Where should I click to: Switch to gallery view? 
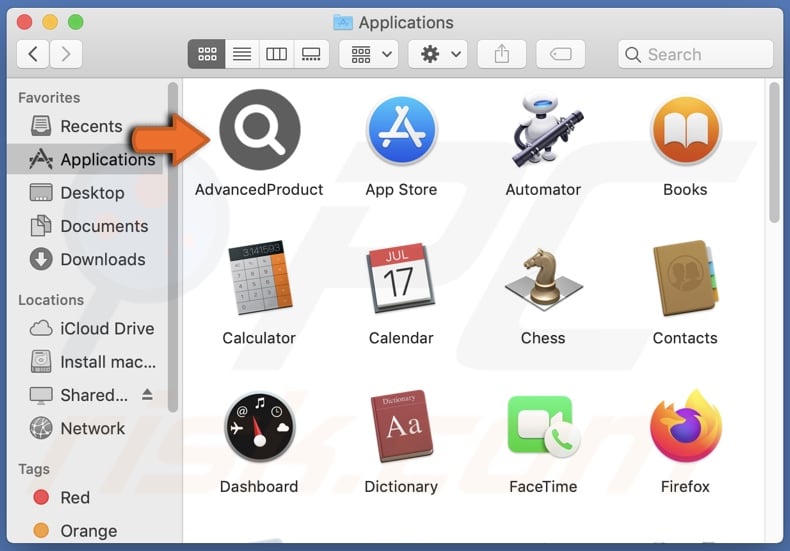(x=311, y=54)
